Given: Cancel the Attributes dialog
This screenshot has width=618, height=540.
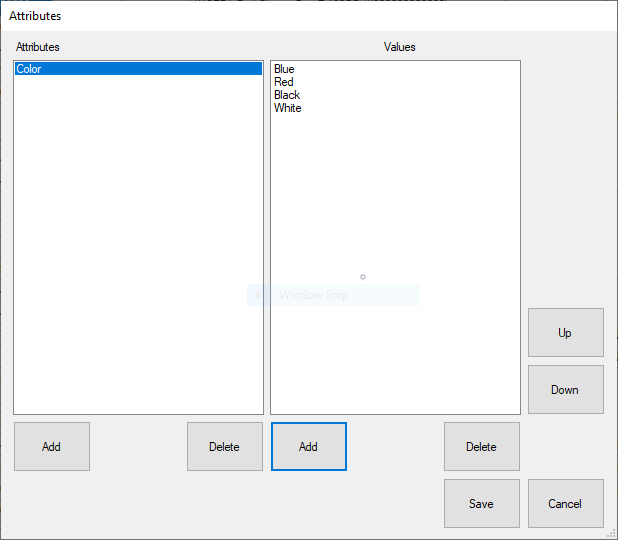Looking at the screenshot, I should 565,503.
